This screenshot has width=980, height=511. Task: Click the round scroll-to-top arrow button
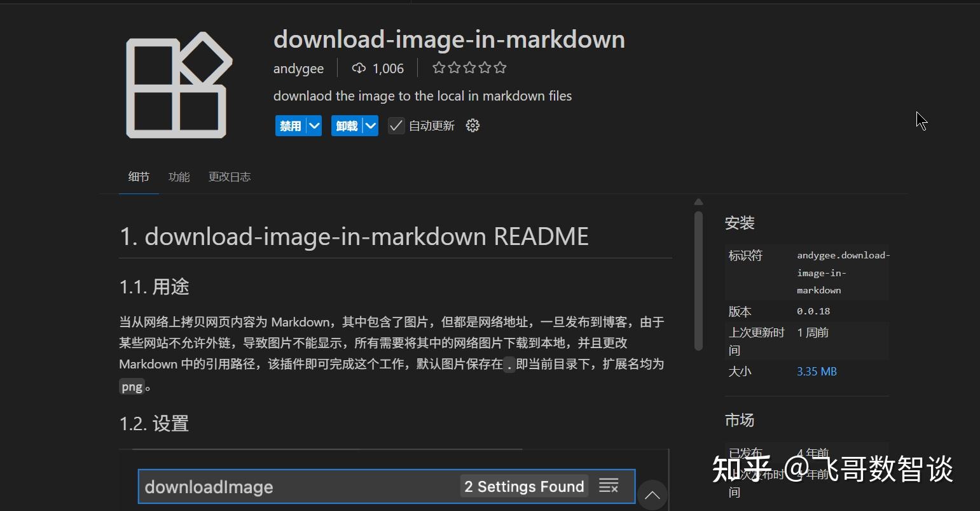(x=652, y=495)
